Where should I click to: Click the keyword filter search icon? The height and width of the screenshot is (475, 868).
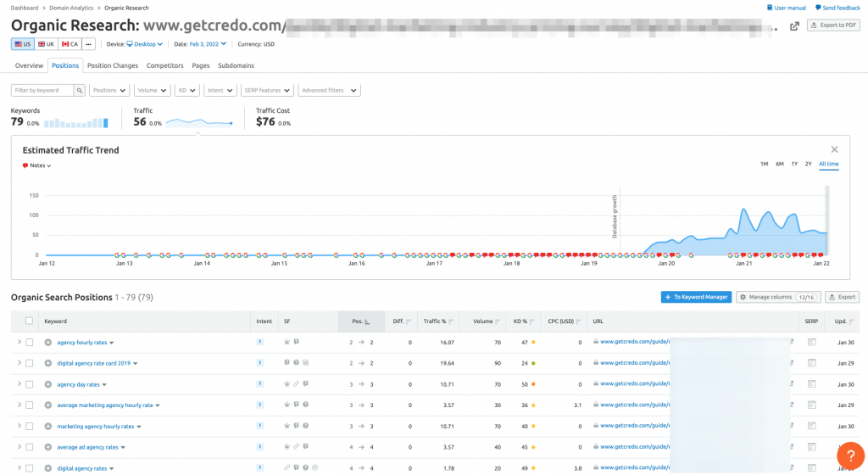pyautogui.click(x=80, y=90)
